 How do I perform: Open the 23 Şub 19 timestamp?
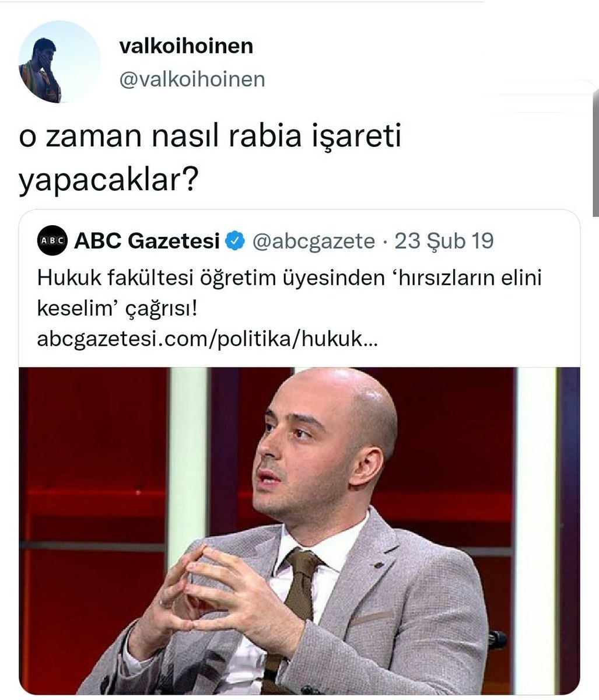pyautogui.click(x=444, y=240)
